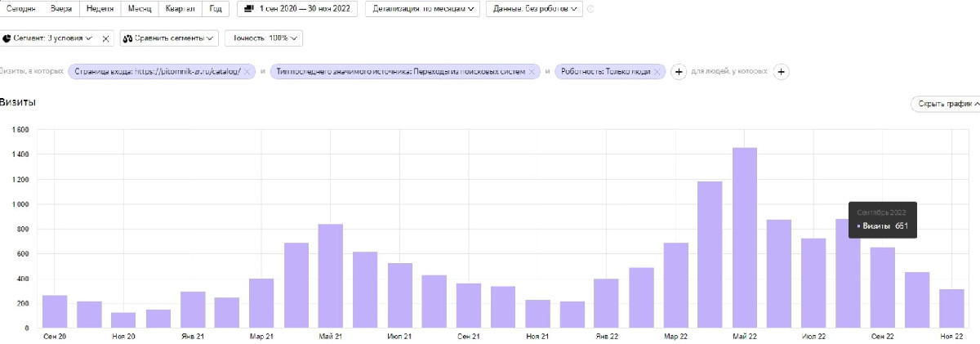Remove the Страница входа filter chip
The image size is (980, 344).
pyautogui.click(x=248, y=72)
